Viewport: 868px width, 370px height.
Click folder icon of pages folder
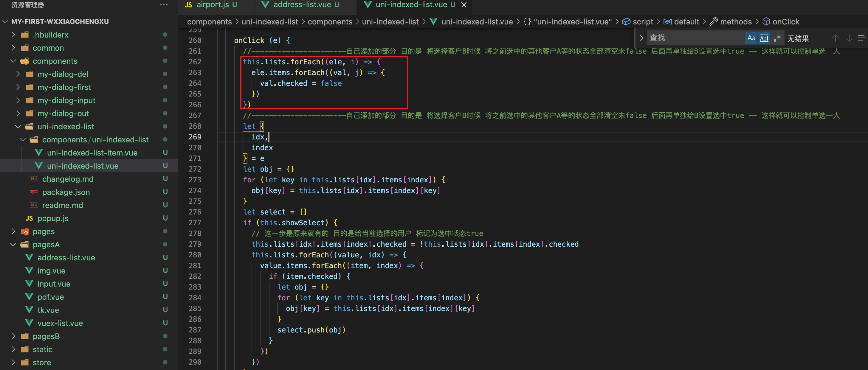pyautogui.click(x=25, y=232)
